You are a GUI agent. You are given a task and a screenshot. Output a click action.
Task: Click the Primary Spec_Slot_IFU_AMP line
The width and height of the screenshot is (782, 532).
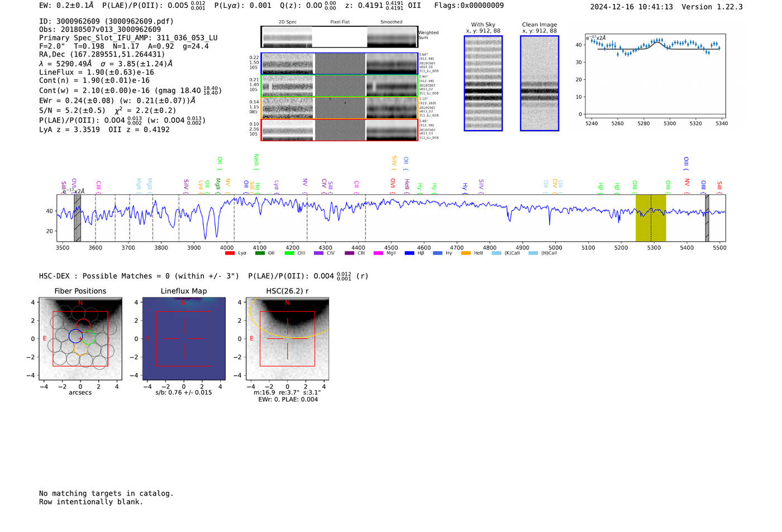[128, 38]
